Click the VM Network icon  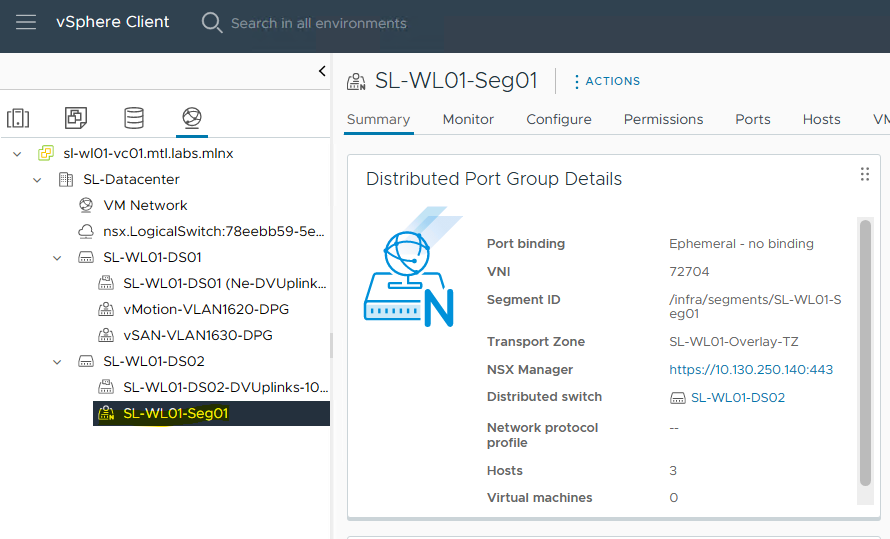[86, 205]
